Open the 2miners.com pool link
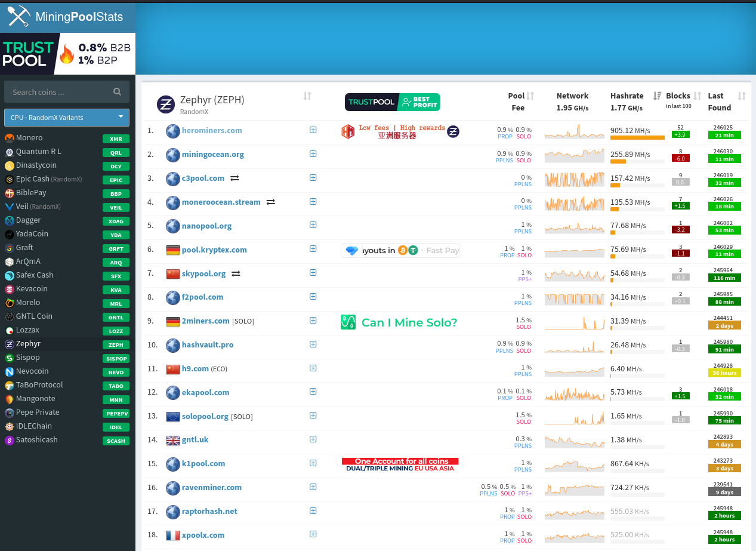This screenshot has width=756, height=551. pos(205,321)
